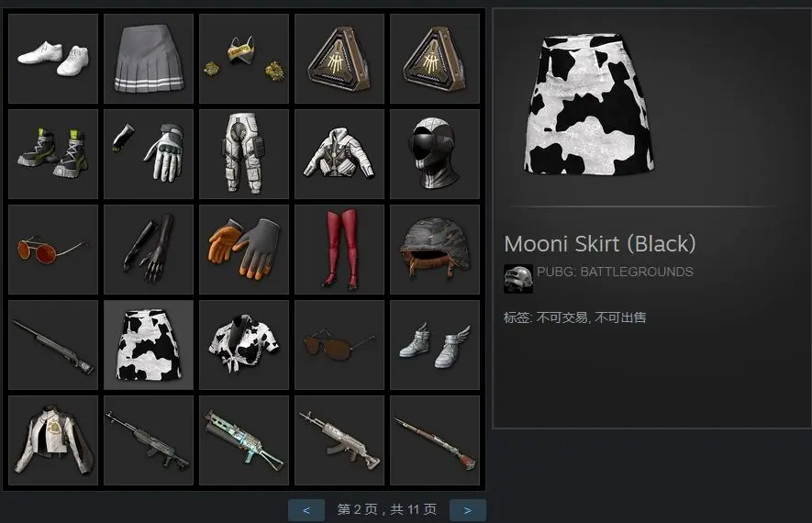Click the PUBG helmet game icon
Viewport: 812px width, 523px height.
[518, 279]
